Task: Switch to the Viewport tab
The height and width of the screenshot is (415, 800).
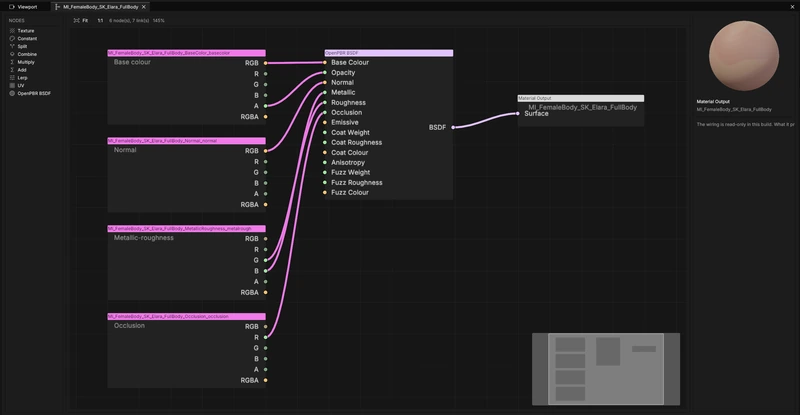Action: 23,7
